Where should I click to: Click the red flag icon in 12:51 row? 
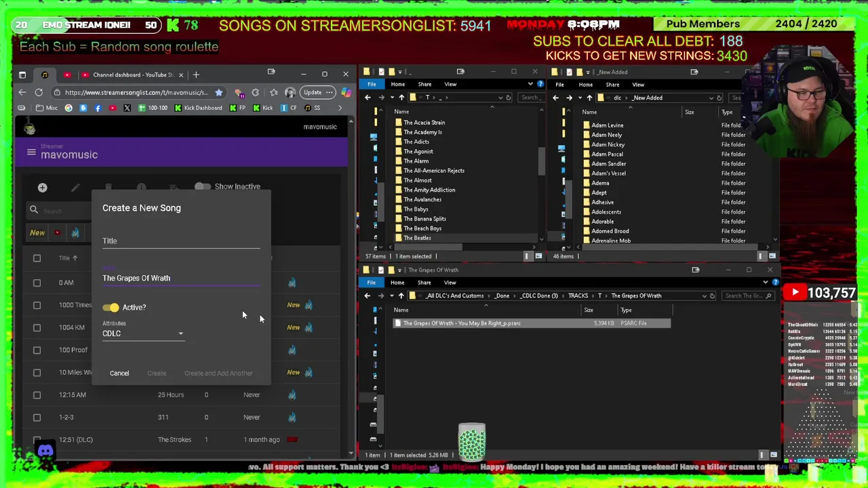(x=292, y=439)
